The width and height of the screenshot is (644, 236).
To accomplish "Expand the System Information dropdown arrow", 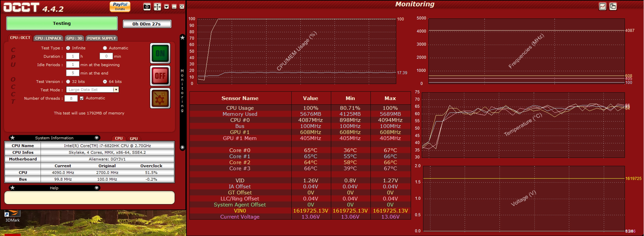I will (97, 138).
